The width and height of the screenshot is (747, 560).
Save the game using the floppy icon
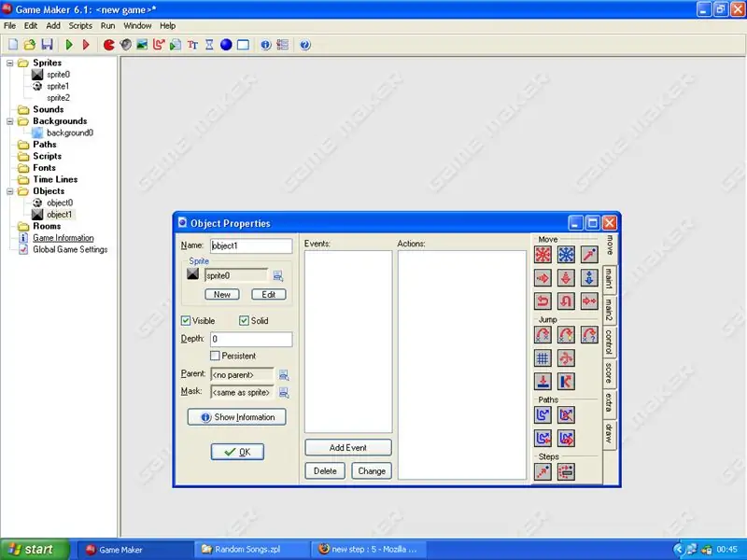pyautogui.click(x=47, y=45)
